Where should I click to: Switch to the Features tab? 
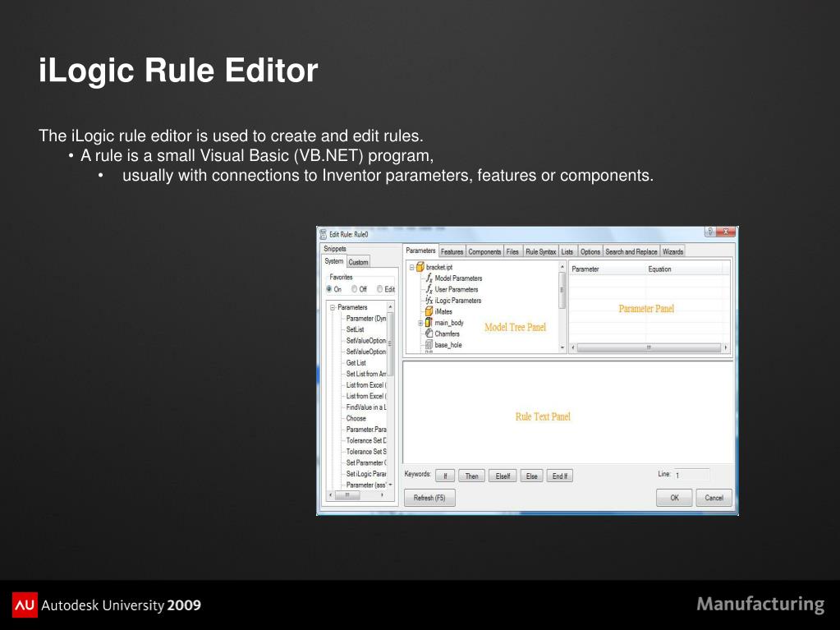point(452,252)
